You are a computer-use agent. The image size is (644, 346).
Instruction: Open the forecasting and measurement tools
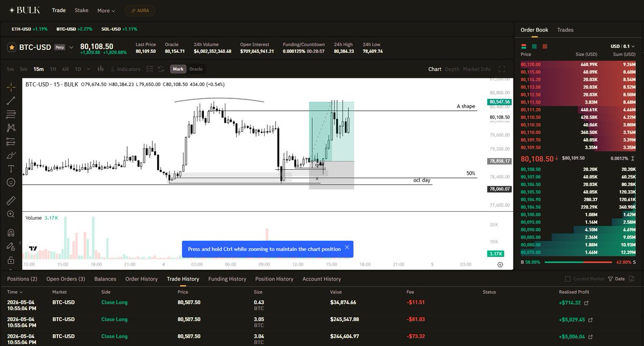tap(11, 141)
